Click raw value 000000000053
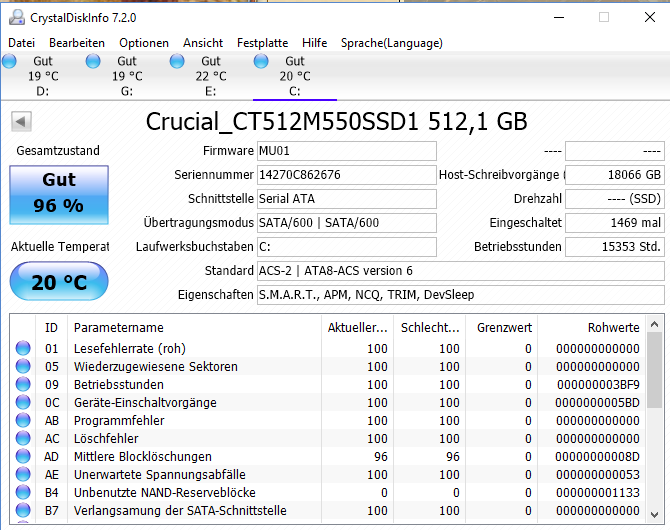 (598, 474)
